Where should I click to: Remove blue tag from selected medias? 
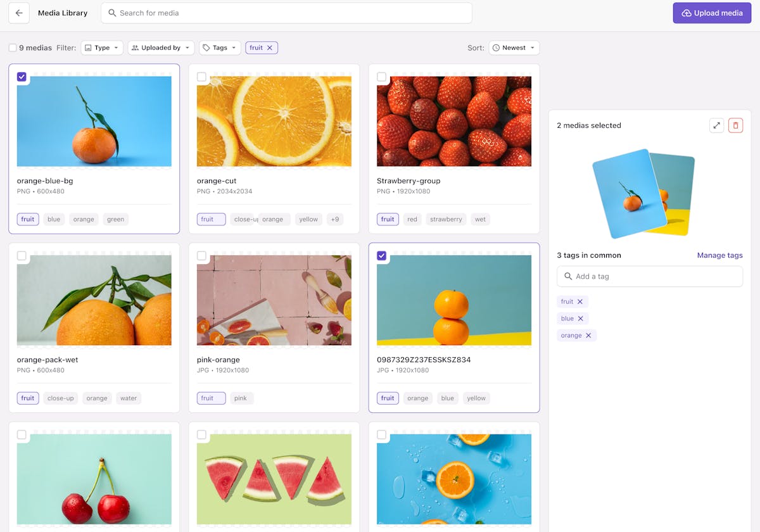pos(580,319)
